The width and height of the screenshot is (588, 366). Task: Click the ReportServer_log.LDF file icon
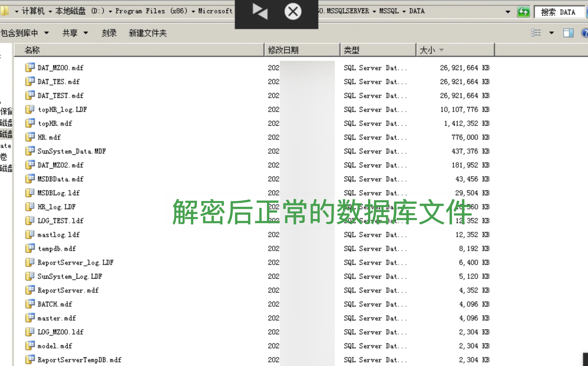(30, 262)
